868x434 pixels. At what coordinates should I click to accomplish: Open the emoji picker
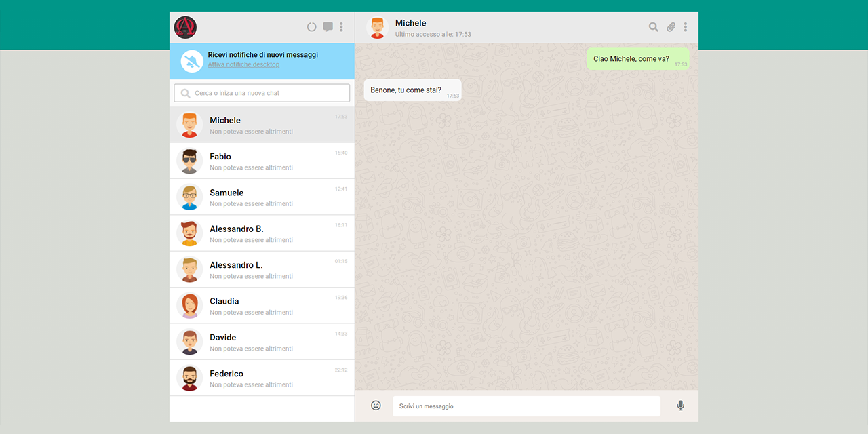point(376,405)
